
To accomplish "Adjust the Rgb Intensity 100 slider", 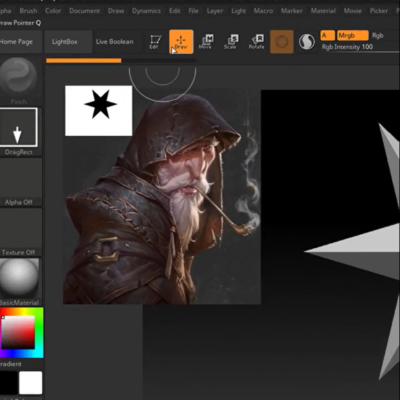I will point(359,47).
